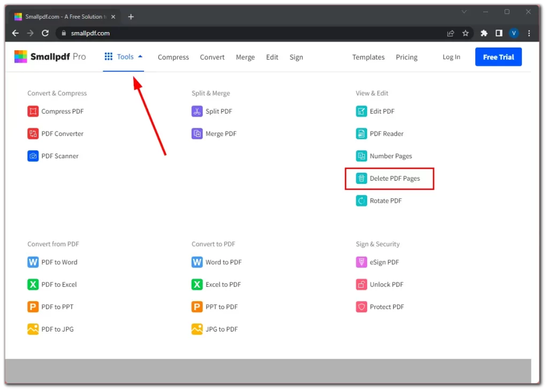Open the tab search chevron
This screenshot has height=392, width=548.
(464, 12)
